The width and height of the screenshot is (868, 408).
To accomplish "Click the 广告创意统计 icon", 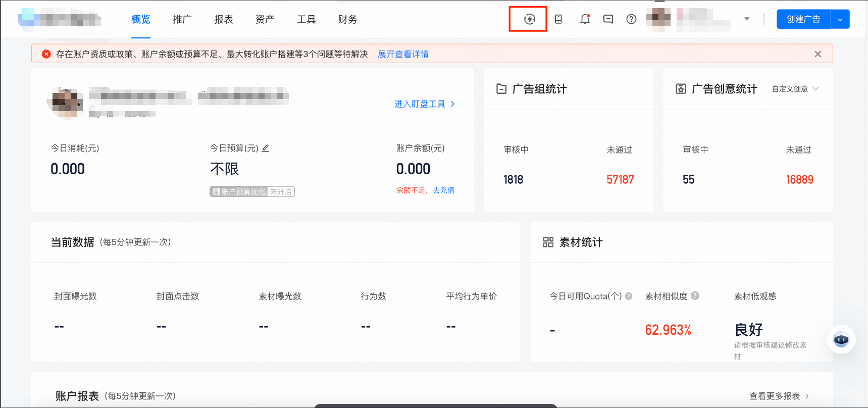I will click(x=681, y=89).
